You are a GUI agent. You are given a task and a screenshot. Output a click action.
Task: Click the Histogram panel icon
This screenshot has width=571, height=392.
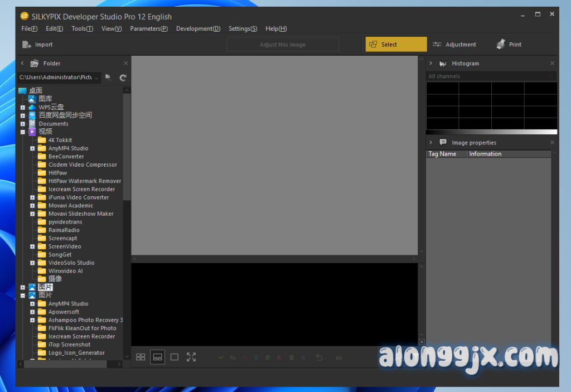pos(443,64)
